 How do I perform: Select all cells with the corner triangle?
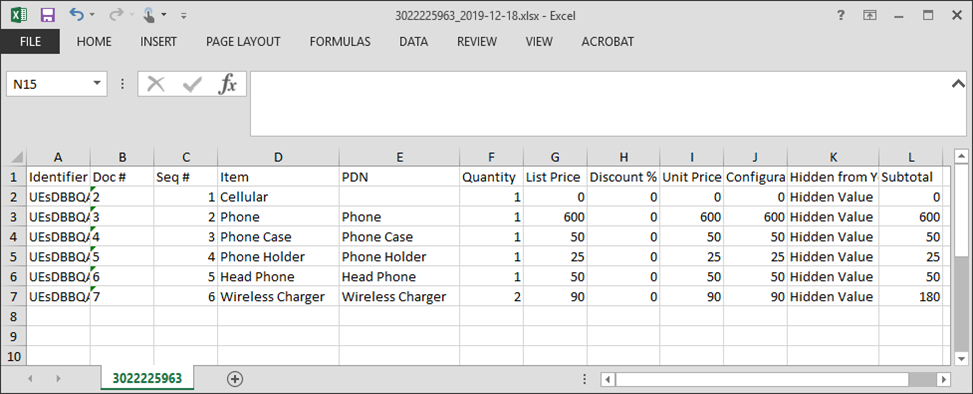point(17,157)
